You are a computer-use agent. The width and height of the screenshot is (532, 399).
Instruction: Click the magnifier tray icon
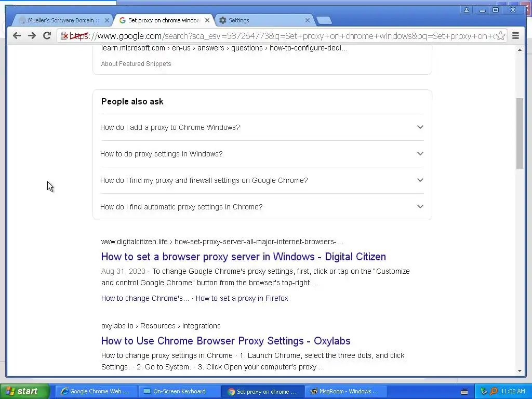coord(494,391)
